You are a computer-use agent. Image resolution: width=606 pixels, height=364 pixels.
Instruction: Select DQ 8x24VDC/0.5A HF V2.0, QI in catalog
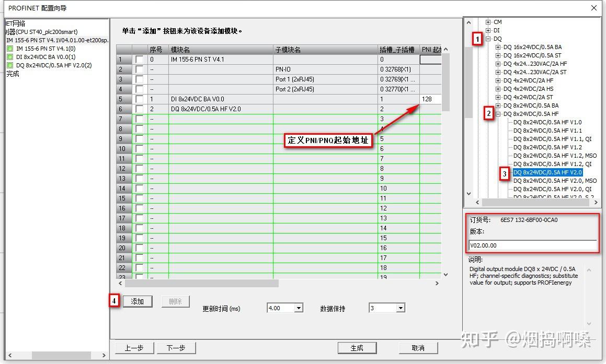pyautogui.click(x=552, y=189)
